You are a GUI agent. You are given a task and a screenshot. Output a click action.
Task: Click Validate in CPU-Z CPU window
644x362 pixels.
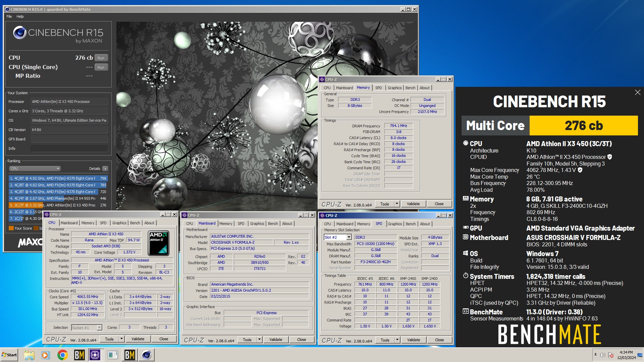(138, 339)
